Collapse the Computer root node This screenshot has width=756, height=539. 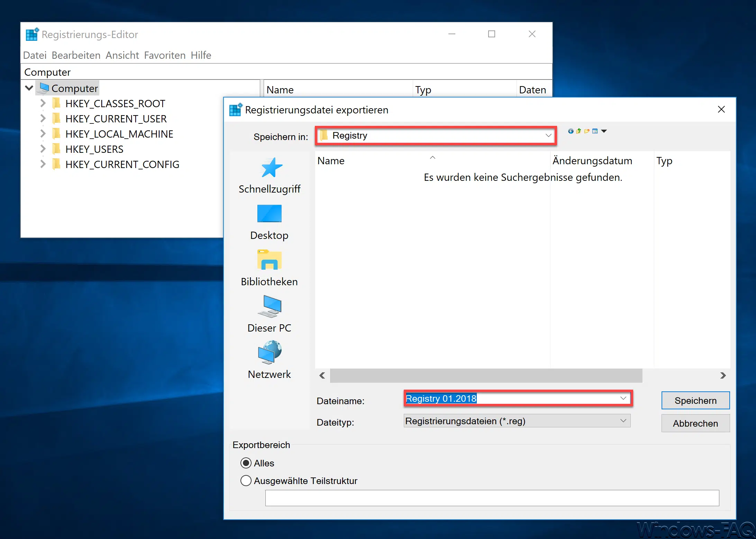pyautogui.click(x=29, y=88)
